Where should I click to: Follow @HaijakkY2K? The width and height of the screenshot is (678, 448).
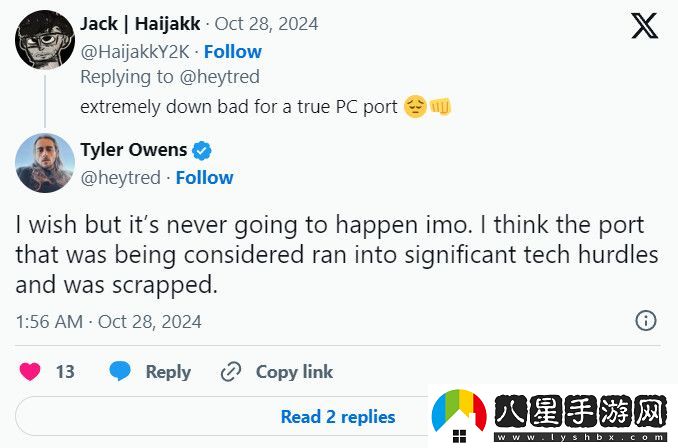point(231,51)
